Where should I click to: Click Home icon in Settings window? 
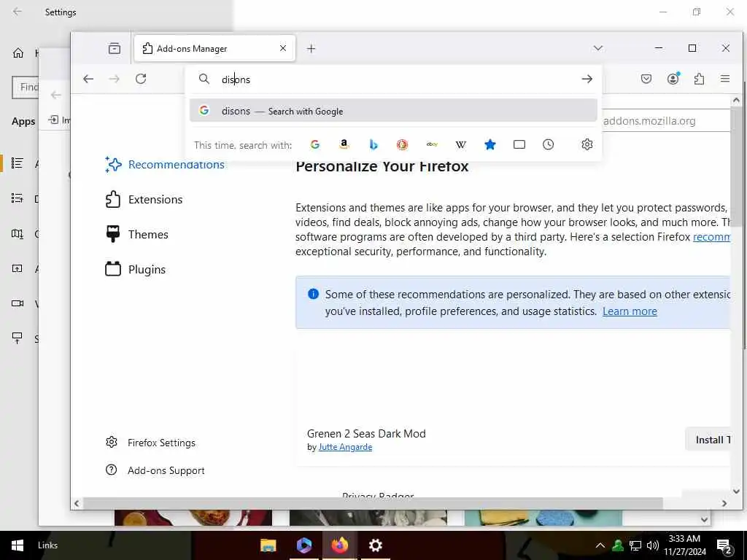tap(18, 52)
